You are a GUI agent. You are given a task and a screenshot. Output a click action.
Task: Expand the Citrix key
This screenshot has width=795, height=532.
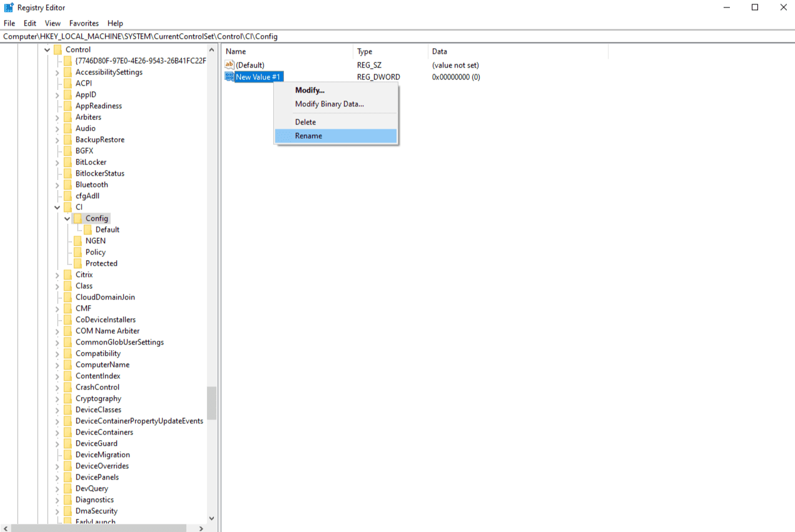57,274
